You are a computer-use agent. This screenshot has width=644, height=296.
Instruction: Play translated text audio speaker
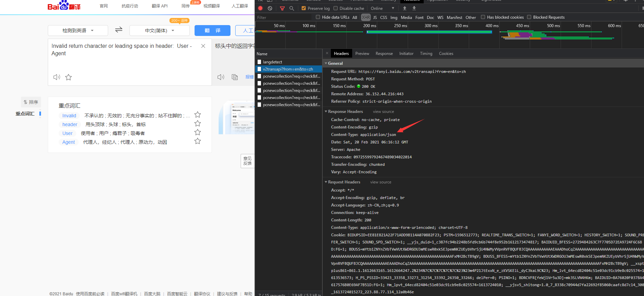(221, 77)
